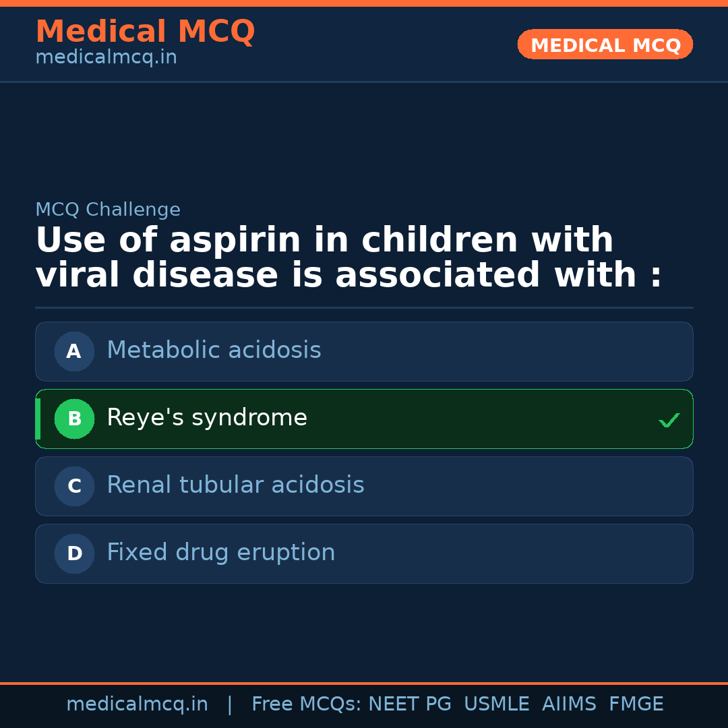This screenshot has height=728, width=728.
Task: Open the Medical MCQ header title
Action: (x=145, y=32)
